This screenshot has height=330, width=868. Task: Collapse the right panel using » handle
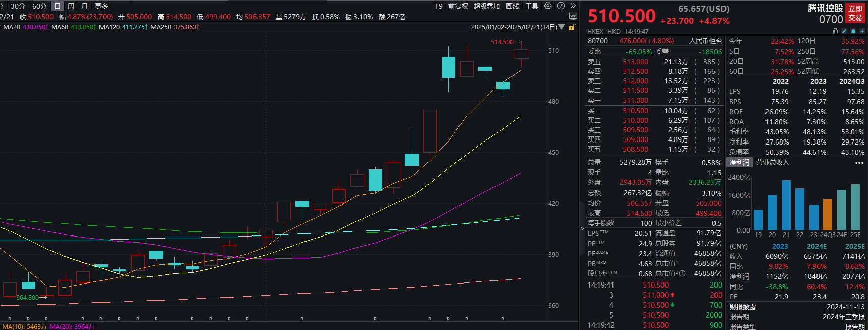(x=582, y=228)
